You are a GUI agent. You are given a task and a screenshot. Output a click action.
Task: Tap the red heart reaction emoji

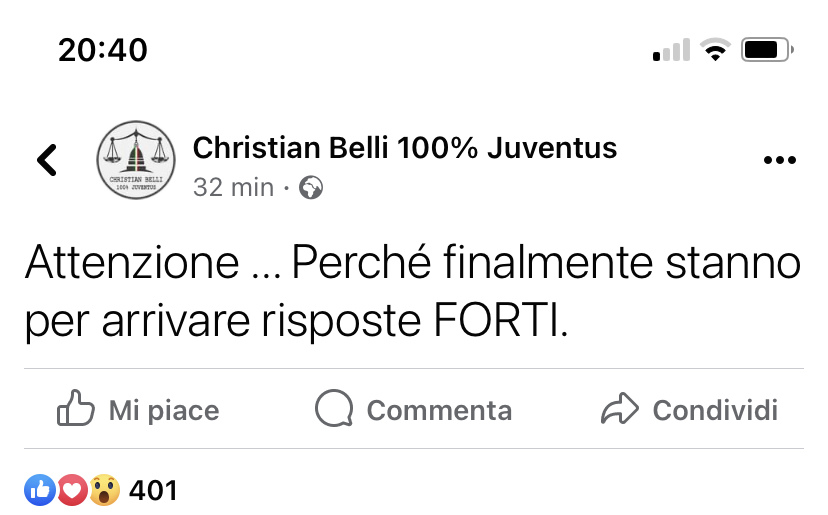click(x=72, y=490)
